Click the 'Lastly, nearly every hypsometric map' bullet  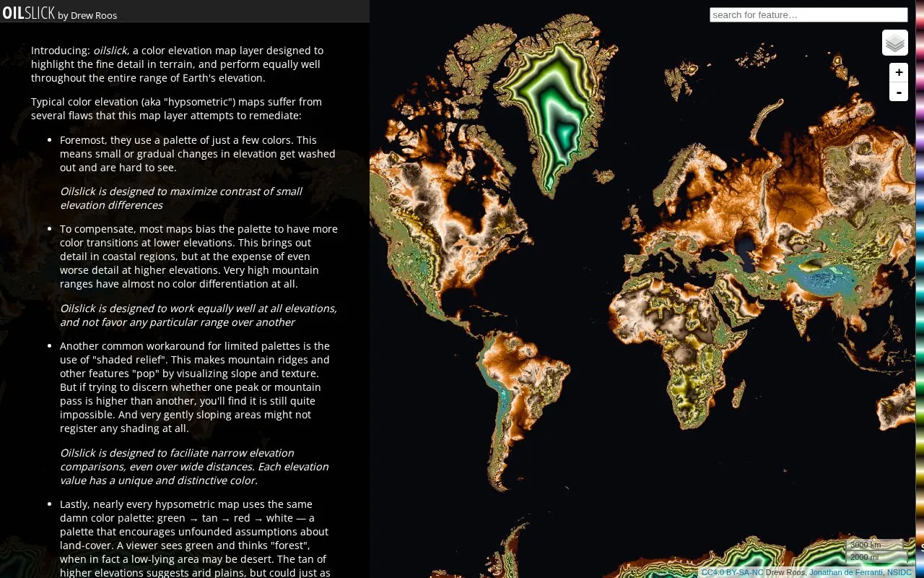(194, 538)
